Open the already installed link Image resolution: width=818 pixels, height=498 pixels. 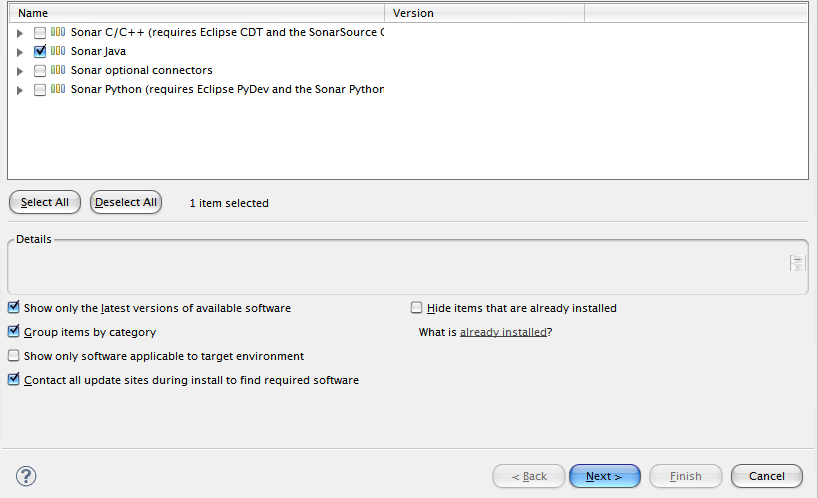pos(503,333)
